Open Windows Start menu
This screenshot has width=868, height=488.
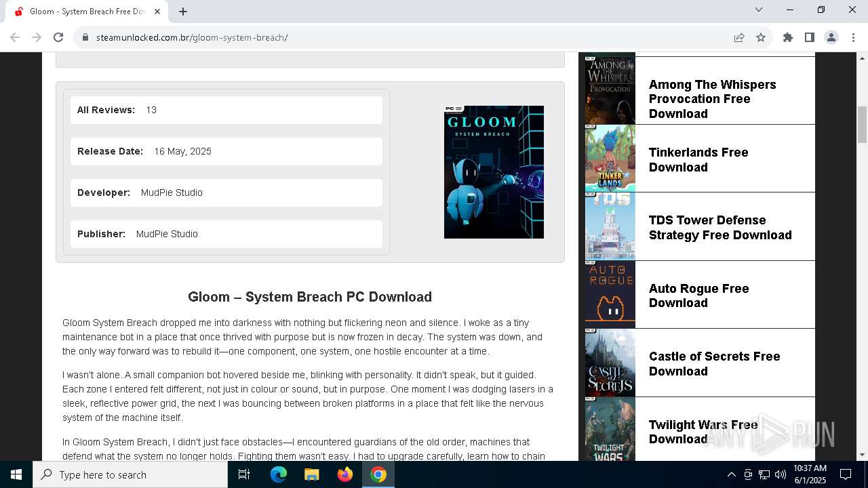pos(16,474)
